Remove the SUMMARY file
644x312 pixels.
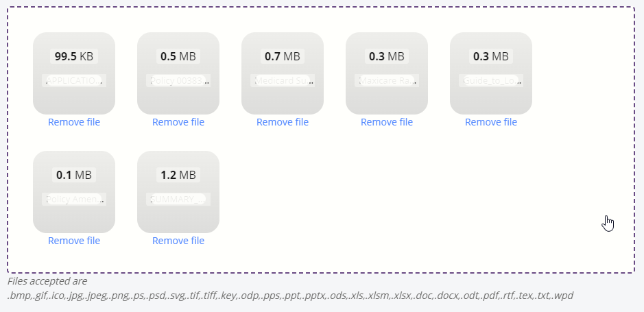pyautogui.click(x=178, y=241)
